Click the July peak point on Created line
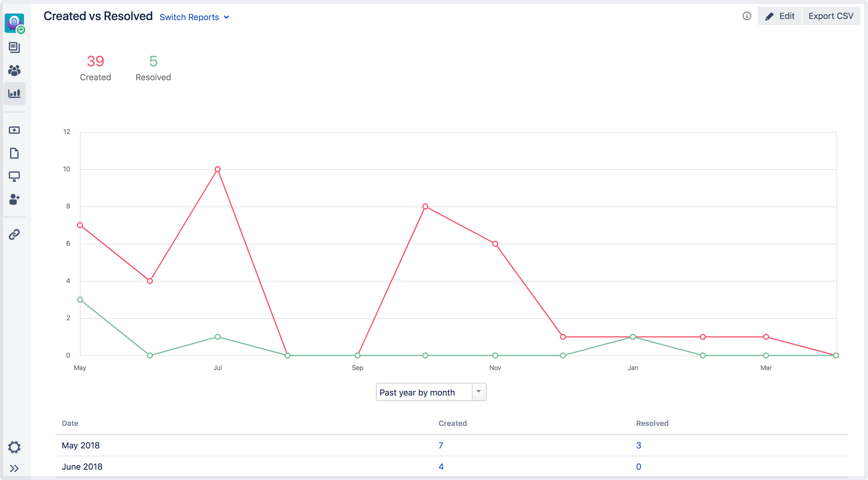This screenshot has width=868, height=480. click(x=217, y=169)
